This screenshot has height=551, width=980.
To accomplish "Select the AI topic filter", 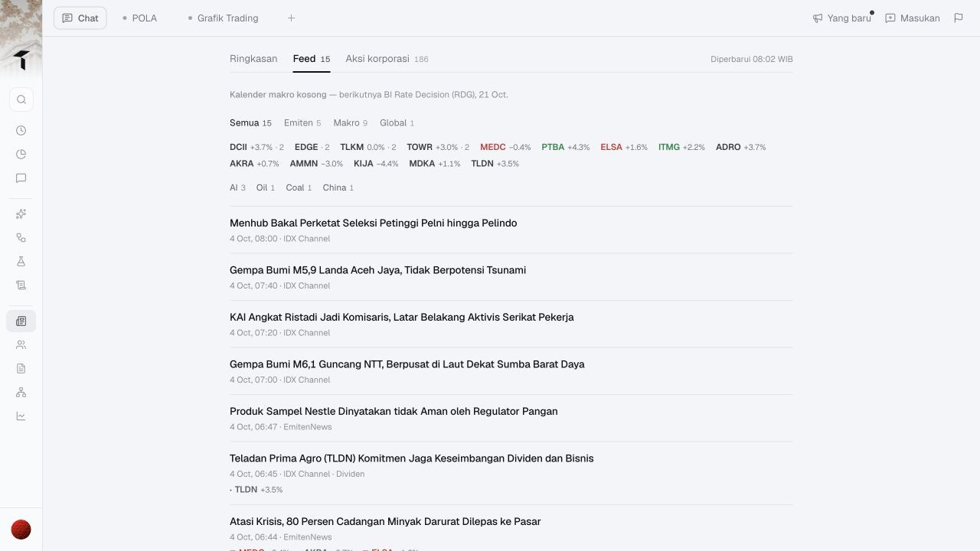I will pyautogui.click(x=237, y=187).
